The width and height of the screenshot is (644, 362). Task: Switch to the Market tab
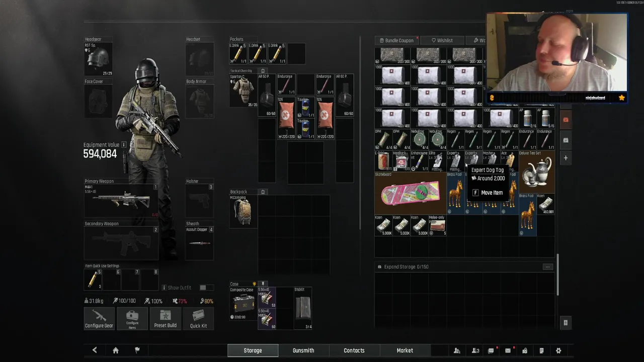coord(405,350)
